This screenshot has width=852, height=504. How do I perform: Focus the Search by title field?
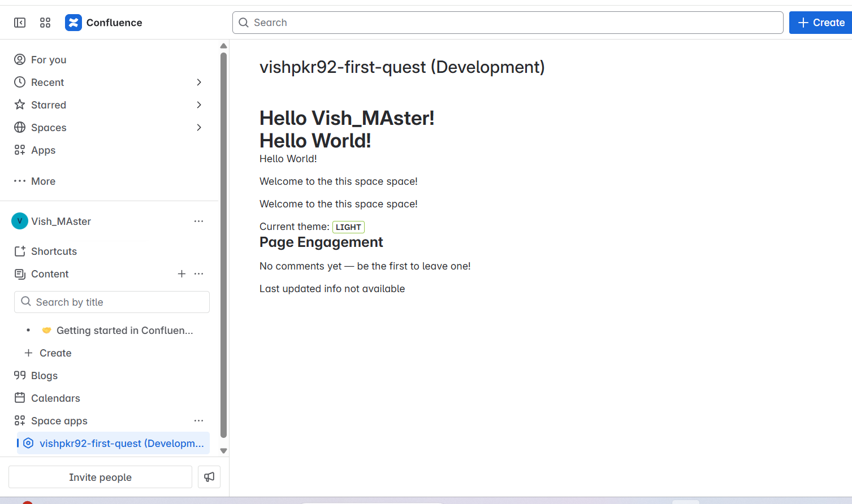point(112,302)
